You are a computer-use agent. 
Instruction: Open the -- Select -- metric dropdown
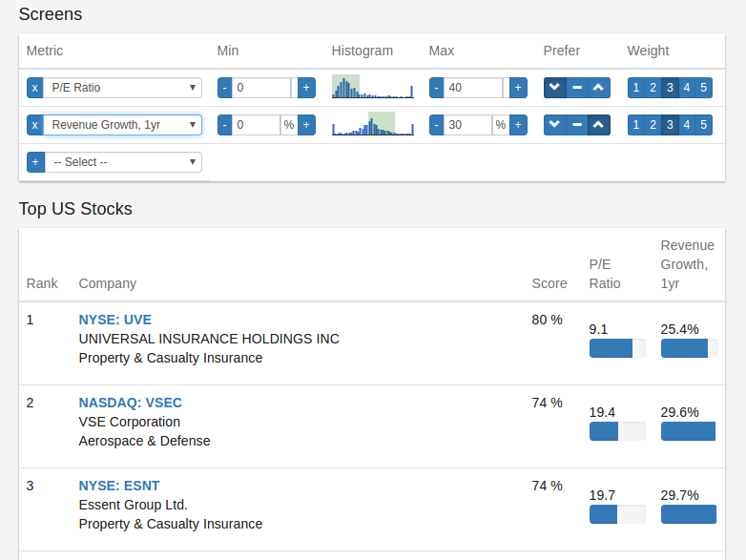[x=123, y=162]
